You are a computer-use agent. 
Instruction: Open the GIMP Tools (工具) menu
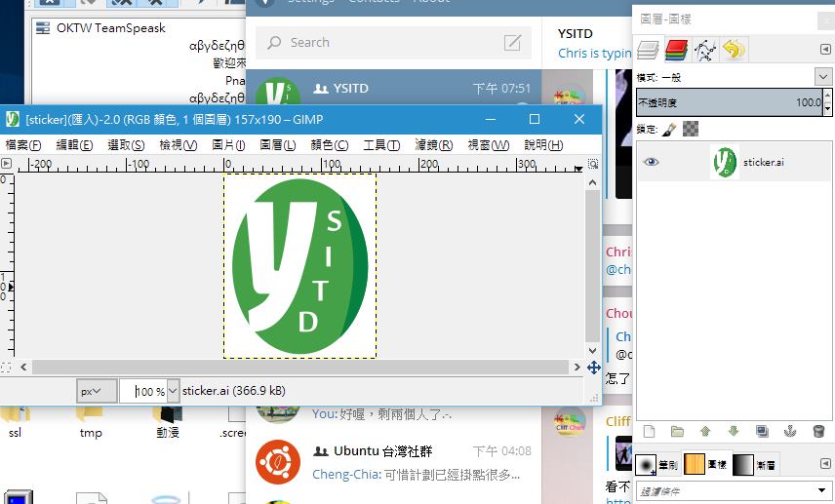pyautogui.click(x=381, y=144)
